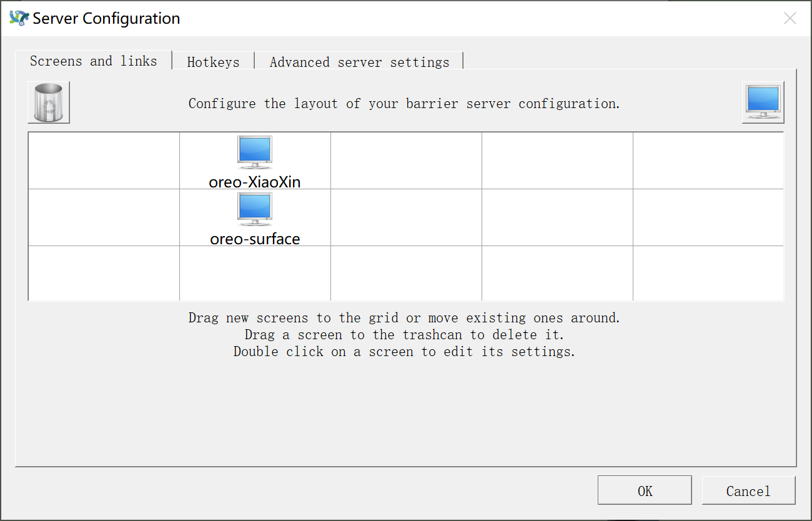
Task: Click the empty grid cell right of oreo-surface
Action: [x=406, y=217]
